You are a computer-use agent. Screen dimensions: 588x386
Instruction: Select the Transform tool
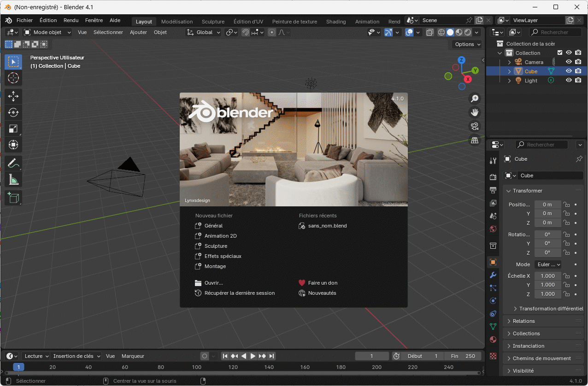[13, 145]
